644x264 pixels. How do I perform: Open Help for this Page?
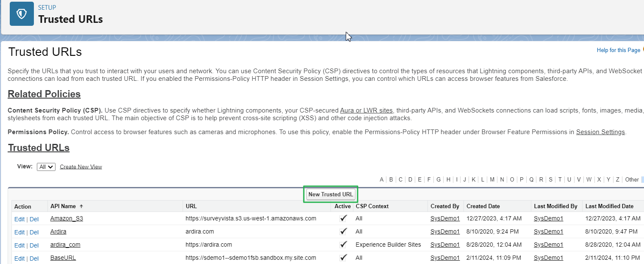coord(618,50)
